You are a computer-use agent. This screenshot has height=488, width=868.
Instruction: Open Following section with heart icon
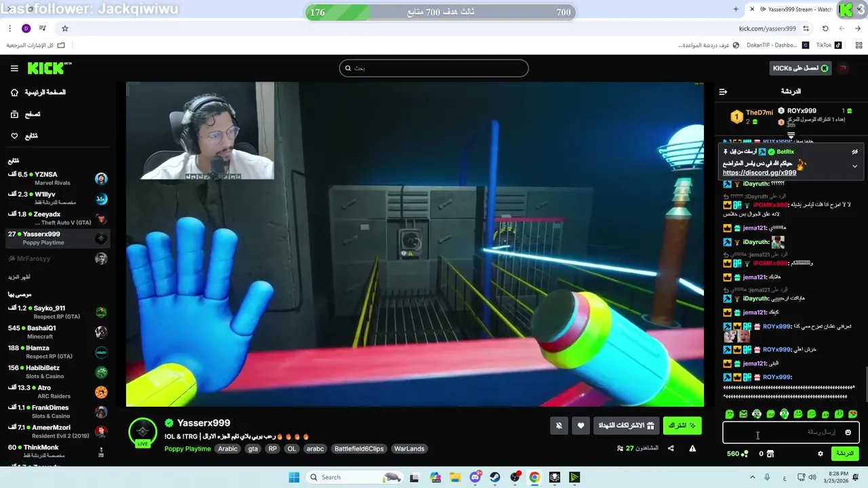[x=24, y=136]
